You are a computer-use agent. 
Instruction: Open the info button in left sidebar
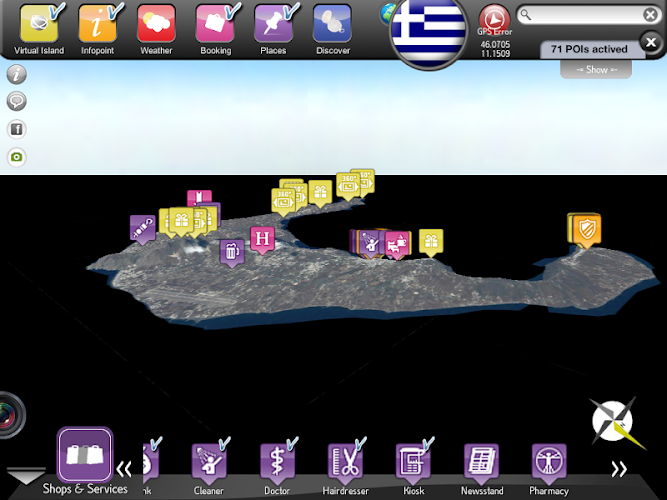[x=17, y=74]
